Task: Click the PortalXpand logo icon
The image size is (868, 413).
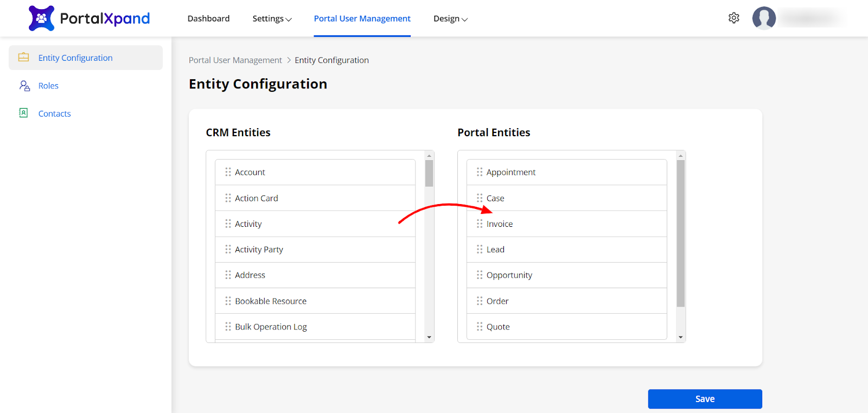Action: (x=41, y=18)
